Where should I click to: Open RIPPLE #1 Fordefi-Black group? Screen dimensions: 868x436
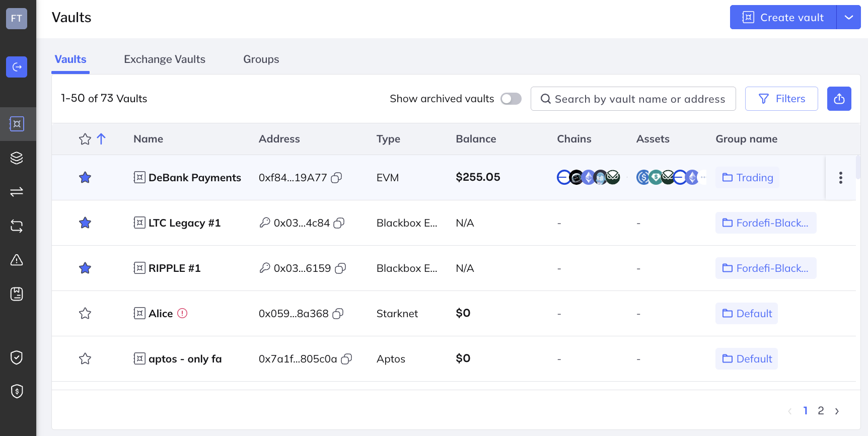tap(766, 268)
